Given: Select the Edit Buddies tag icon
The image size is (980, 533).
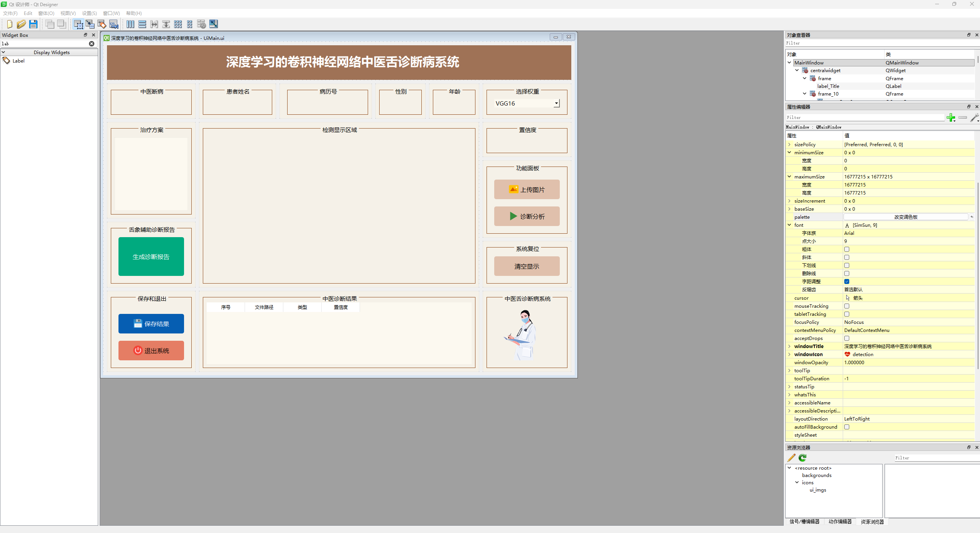Looking at the screenshot, I should [x=102, y=24].
